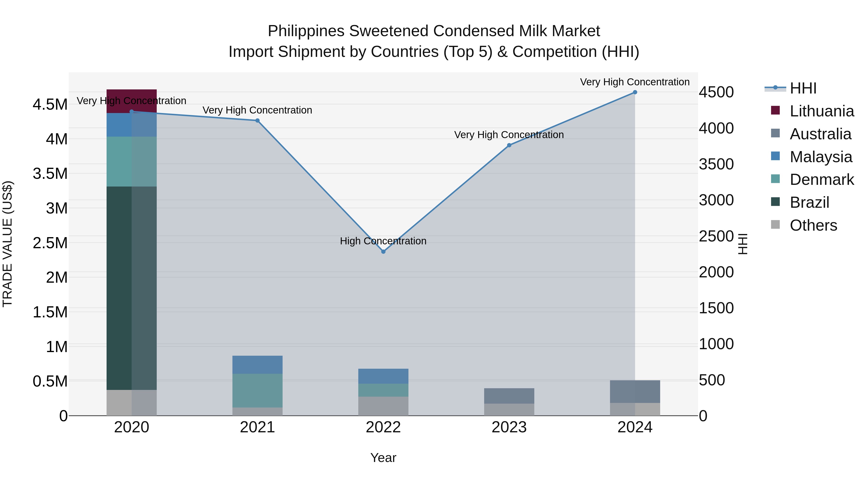
Task: Click the Lithuania maroon color swatch
Action: [775, 110]
